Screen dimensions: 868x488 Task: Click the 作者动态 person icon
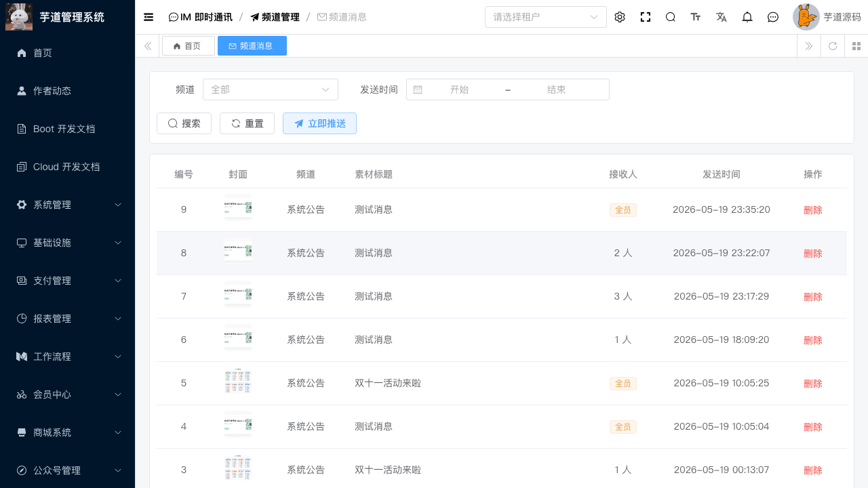(x=22, y=91)
